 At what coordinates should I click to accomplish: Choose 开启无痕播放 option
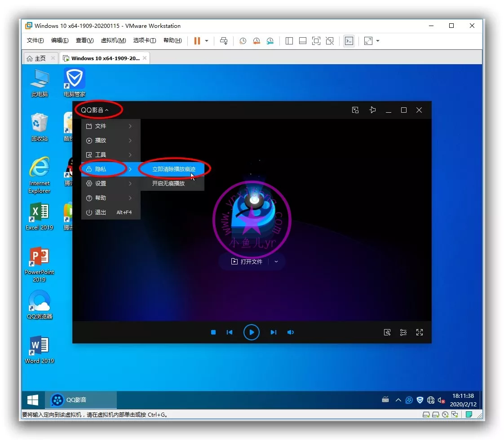tap(168, 184)
